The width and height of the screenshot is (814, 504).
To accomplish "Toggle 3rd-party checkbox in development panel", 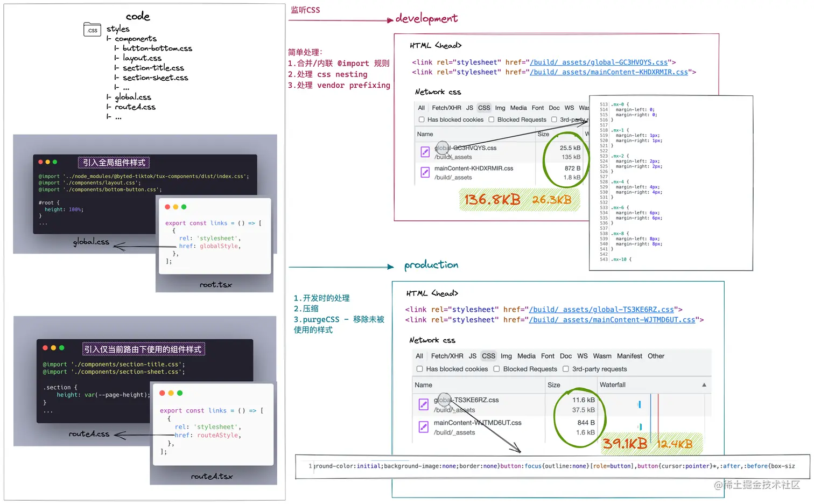I will click(554, 120).
